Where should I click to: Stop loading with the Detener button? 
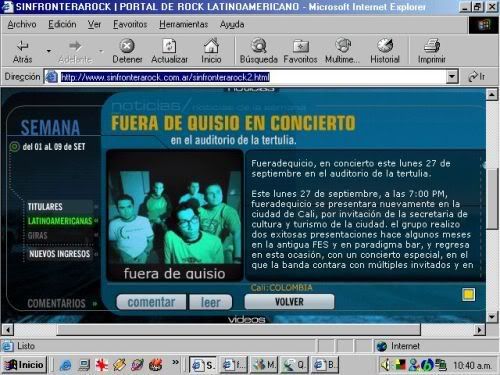click(127, 51)
